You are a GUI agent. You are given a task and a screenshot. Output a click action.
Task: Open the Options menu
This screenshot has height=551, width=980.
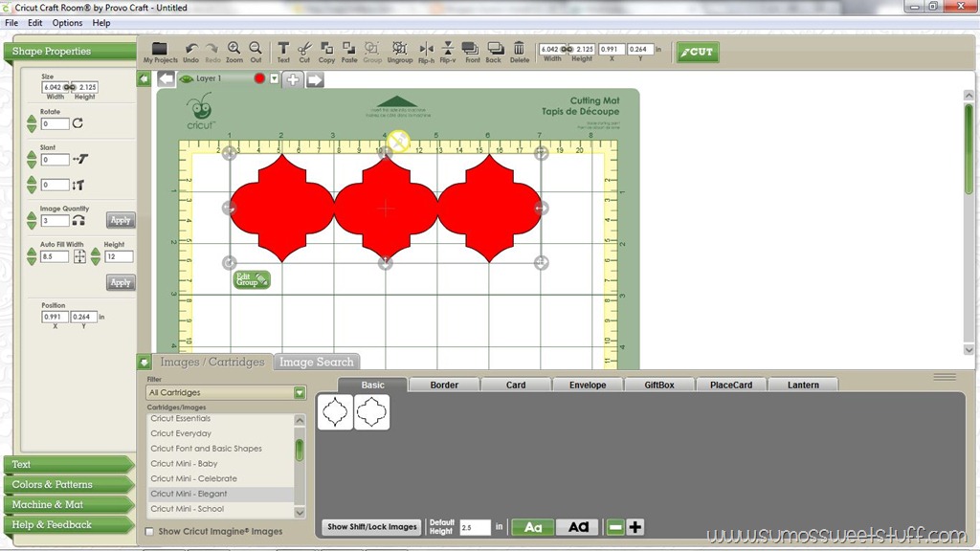click(x=67, y=23)
